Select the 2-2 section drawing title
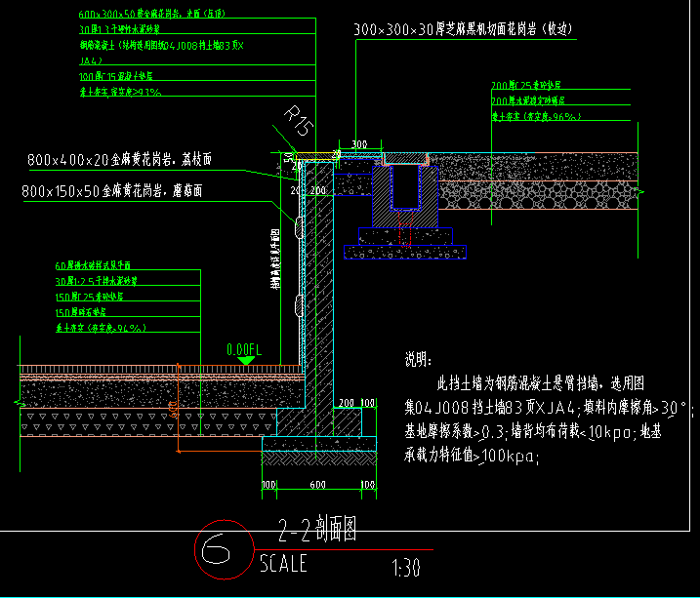 [317, 529]
